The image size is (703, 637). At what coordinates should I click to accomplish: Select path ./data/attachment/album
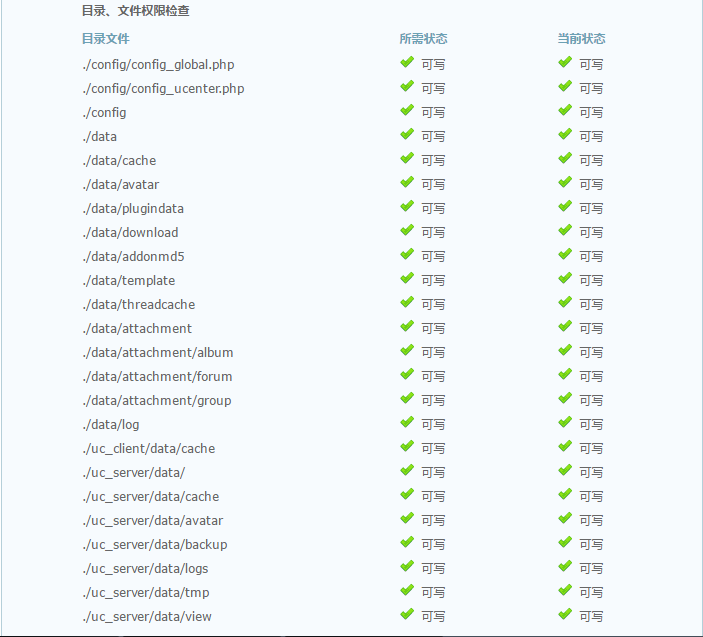[158, 352]
